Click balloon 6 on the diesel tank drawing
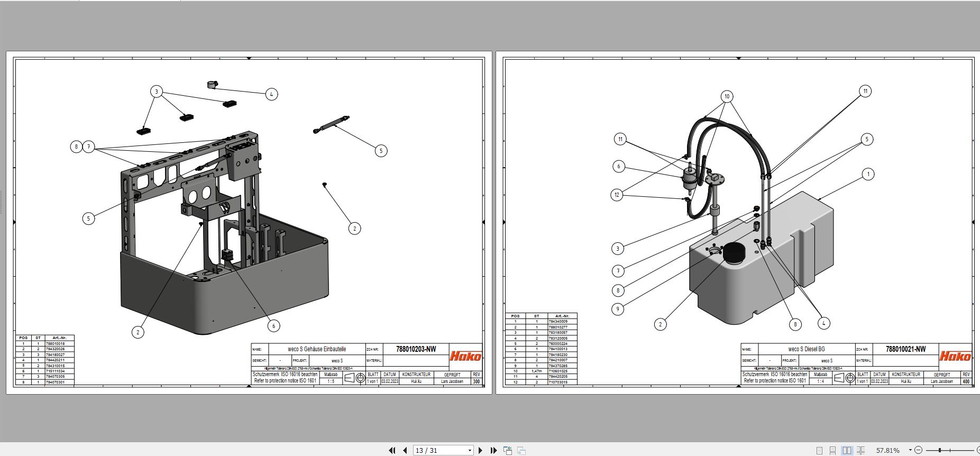Viewport: 980px width, 456px height. (x=619, y=166)
